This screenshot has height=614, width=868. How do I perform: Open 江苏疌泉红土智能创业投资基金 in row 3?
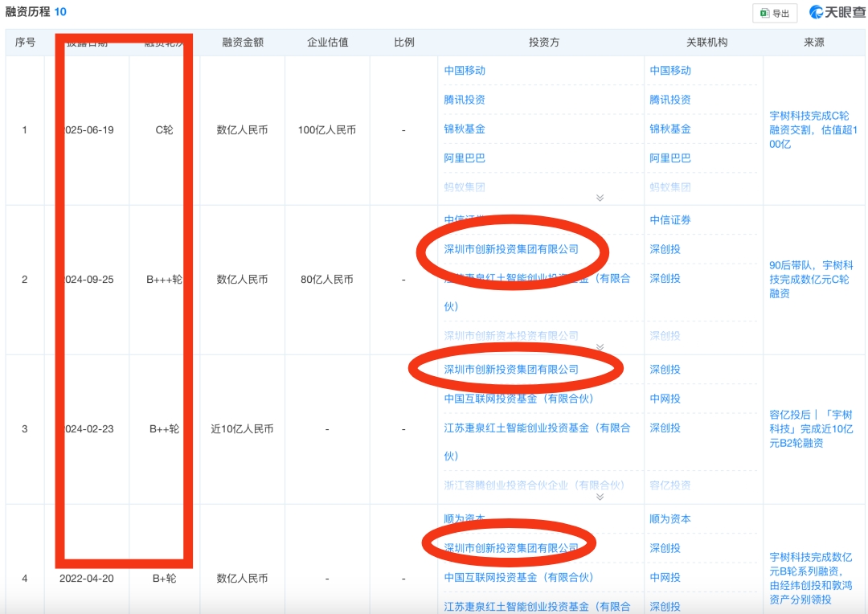pos(537,442)
